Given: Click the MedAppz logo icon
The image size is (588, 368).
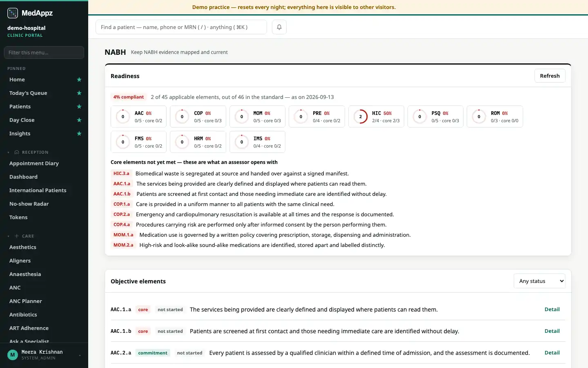Looking at the screenshot, I should [13, 13].
